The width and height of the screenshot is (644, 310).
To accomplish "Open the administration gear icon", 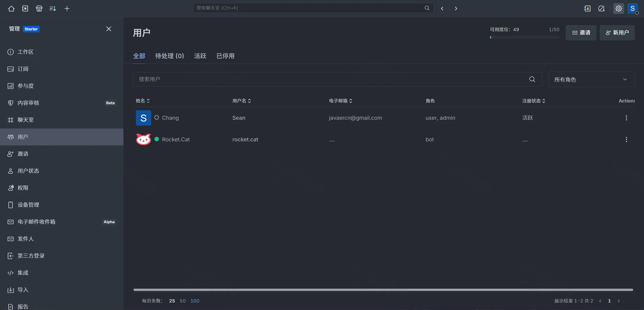I will 619,8.
